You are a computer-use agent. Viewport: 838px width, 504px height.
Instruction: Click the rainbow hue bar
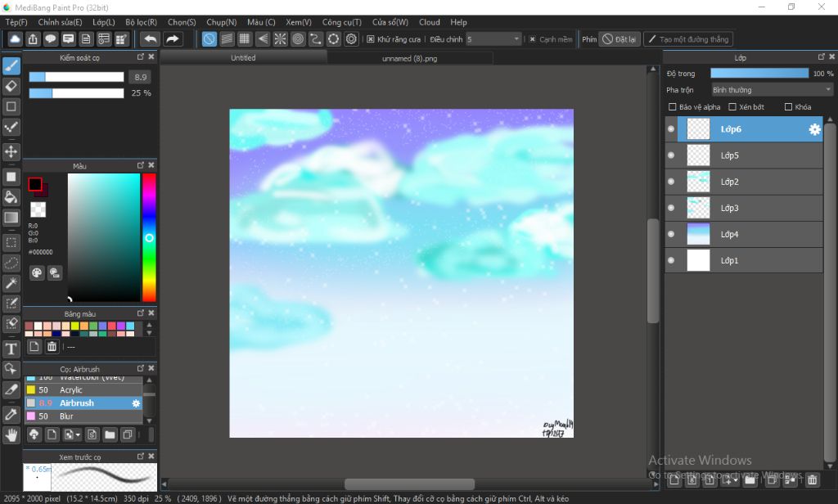[x=149, y=237]
